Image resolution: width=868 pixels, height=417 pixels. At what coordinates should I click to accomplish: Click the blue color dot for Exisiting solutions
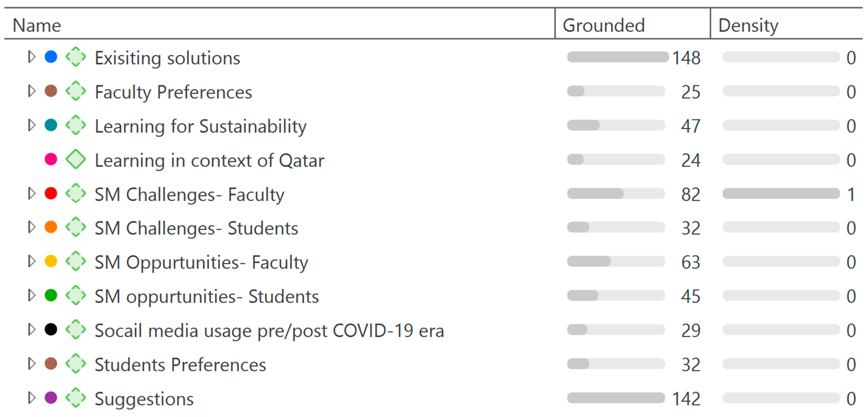(51, 57)
